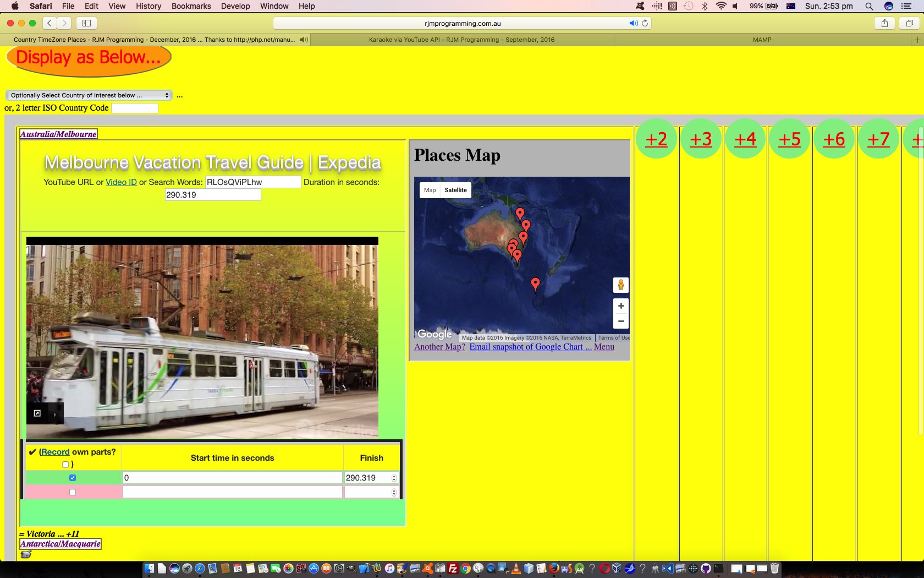
Task: Show all tabs overview button
Action: pos(909,23)
